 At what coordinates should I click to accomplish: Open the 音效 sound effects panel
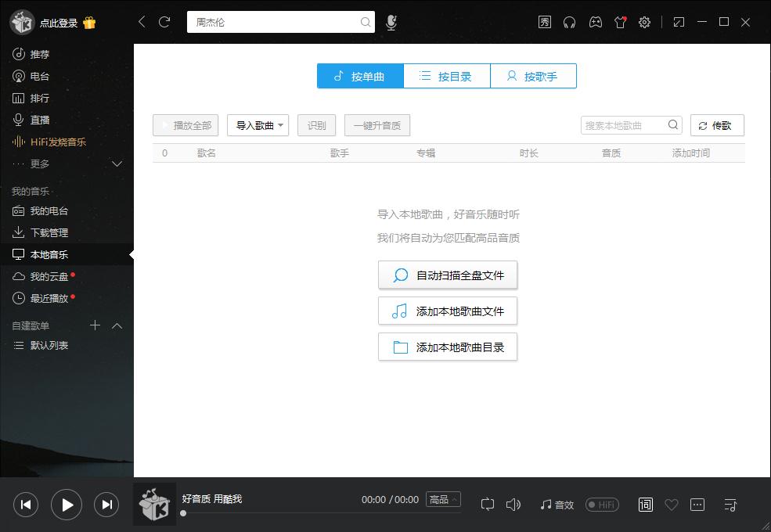click(x=557, y=505)
